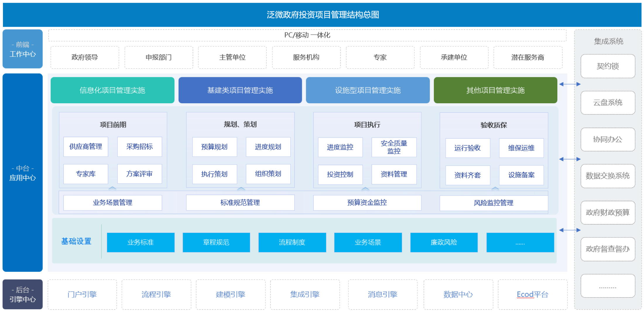Click the 数据交换系统 box
Screen dimensions: 644x313
[x=608, y=176]
